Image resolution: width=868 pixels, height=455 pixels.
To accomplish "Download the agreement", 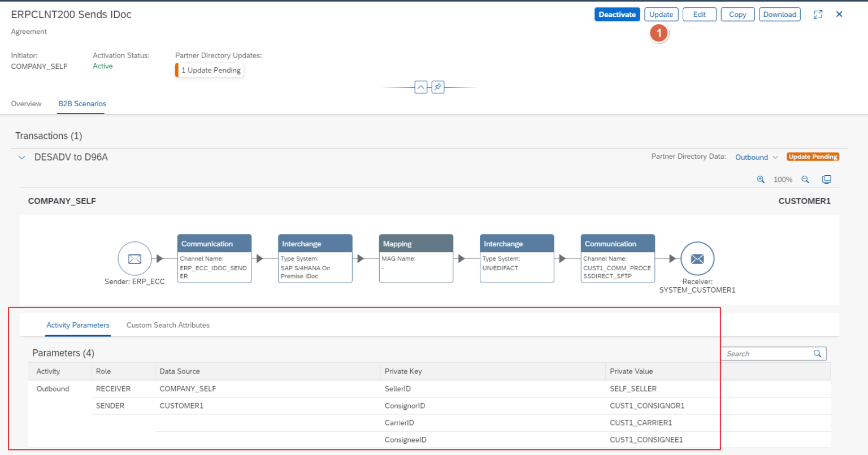I will (780, 14).
